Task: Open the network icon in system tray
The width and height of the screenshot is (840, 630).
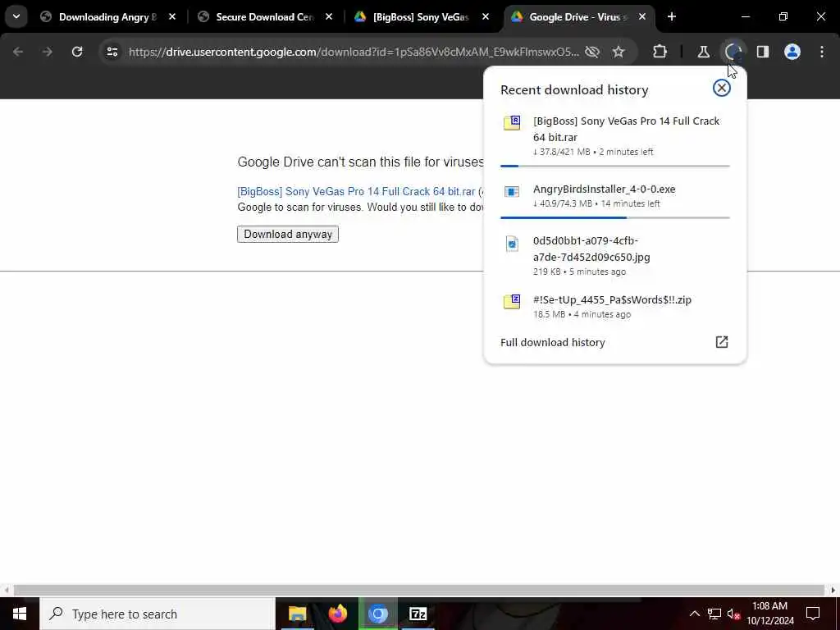Action: point(714,614)
